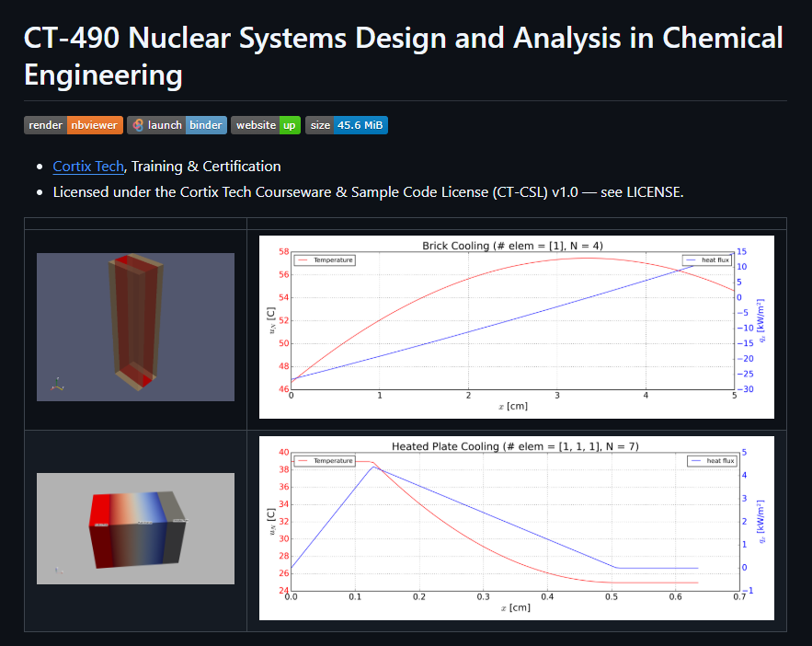Click the Brick Cooling plot title
Screen dimensions: 812x646
coord(512,246)
